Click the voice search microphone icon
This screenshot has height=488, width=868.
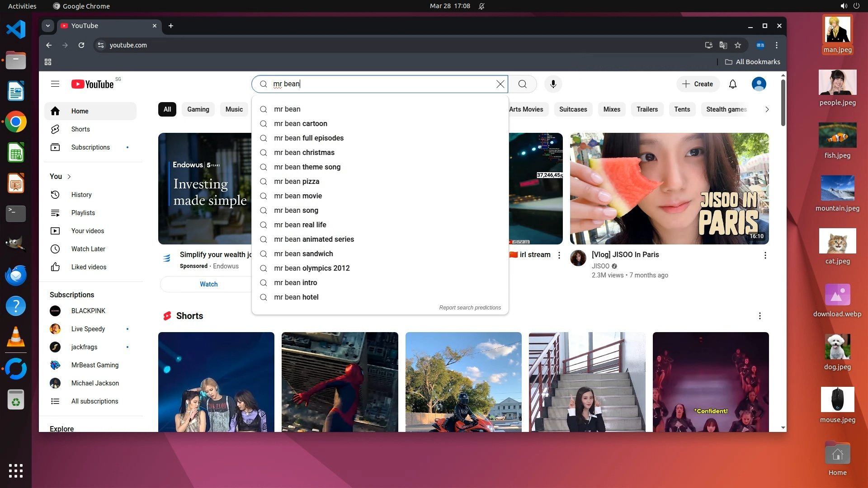[x=553, y=84]
